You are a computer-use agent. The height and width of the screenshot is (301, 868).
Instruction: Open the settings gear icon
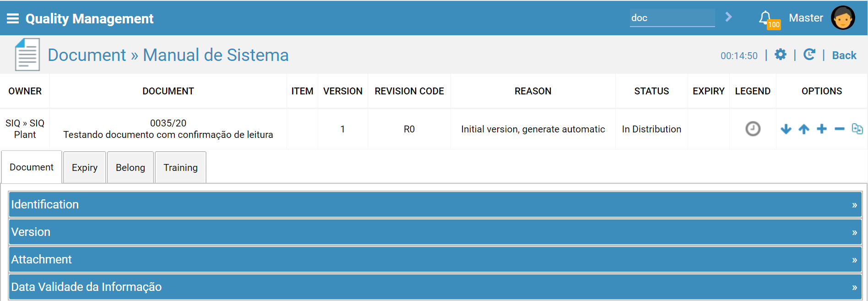point(781,55)
